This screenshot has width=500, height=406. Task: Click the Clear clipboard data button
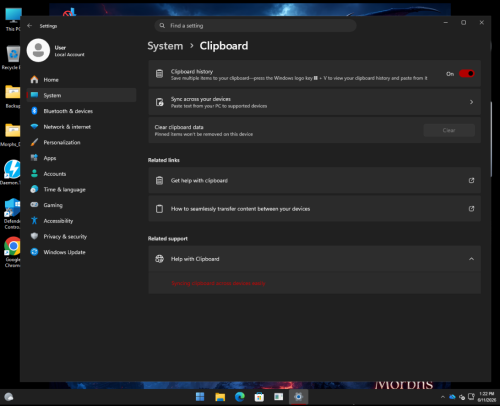coord(449,130)
